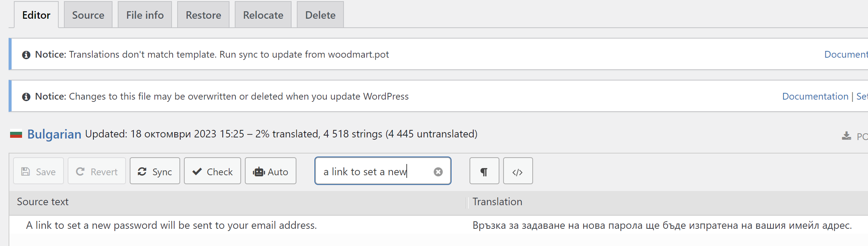
Task: Click the Check button
Action: point(212,171)
